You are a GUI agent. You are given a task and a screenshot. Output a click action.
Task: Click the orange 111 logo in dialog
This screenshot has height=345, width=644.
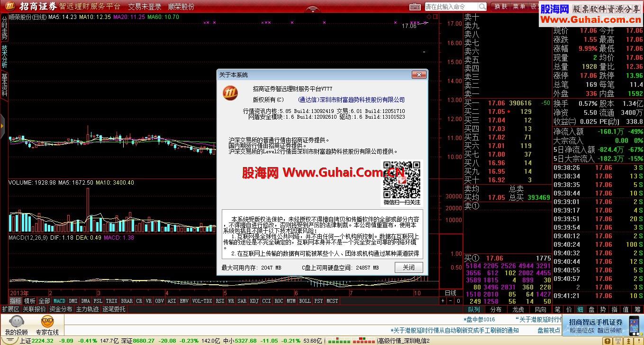(231, 93)
